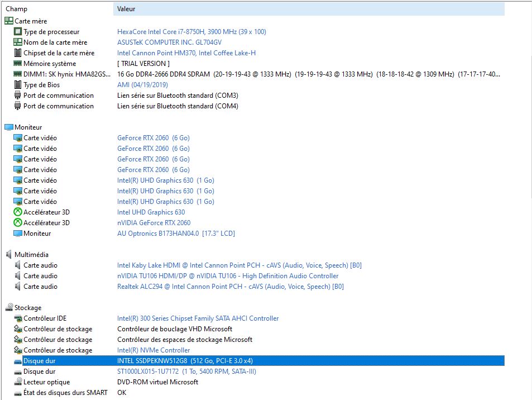Click the Xbox icon for Intel UHD accelerator
532x400 pixels.
18,212
